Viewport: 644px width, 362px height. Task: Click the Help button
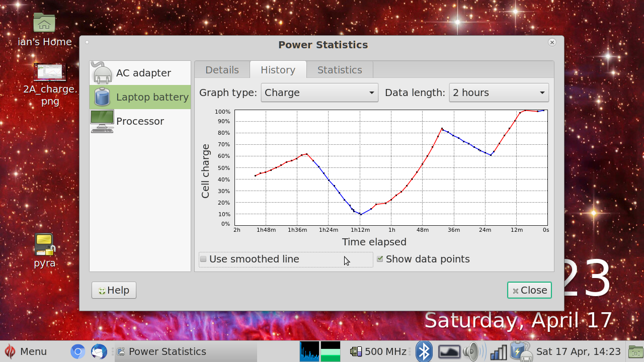pyautogui.click(x=114, y=290)
